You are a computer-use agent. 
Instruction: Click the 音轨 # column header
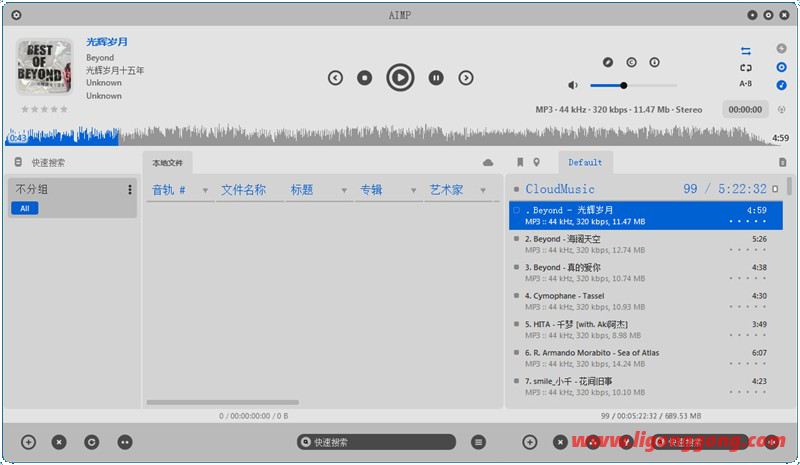coord(168,190)
